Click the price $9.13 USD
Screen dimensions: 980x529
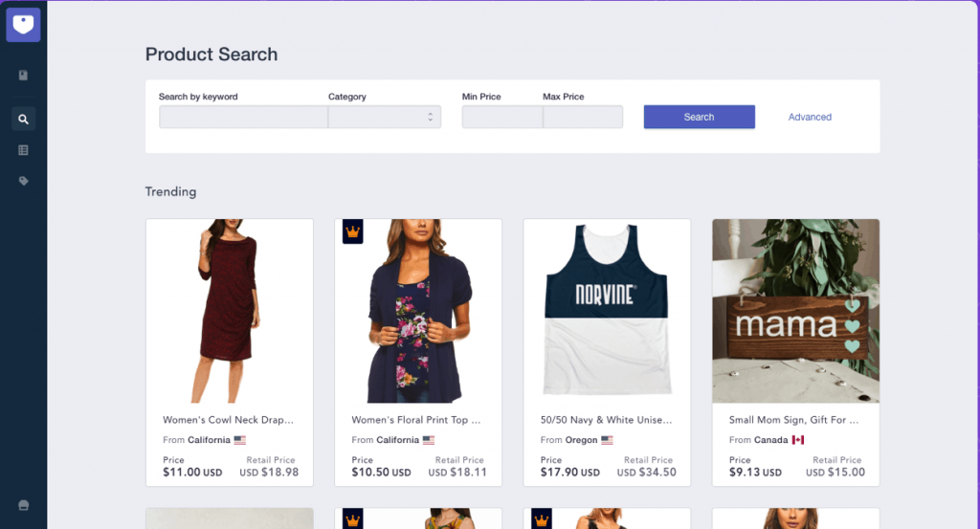tap(755, 473)
